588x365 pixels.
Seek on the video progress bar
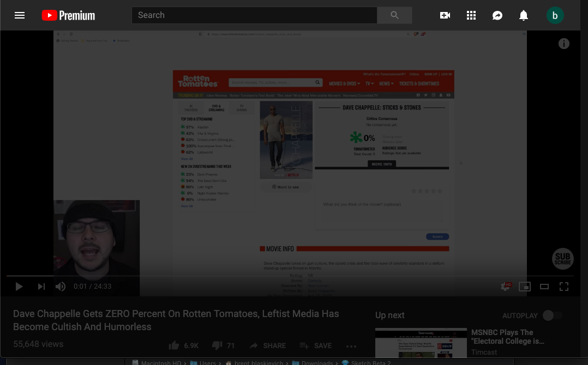(290, 276)
